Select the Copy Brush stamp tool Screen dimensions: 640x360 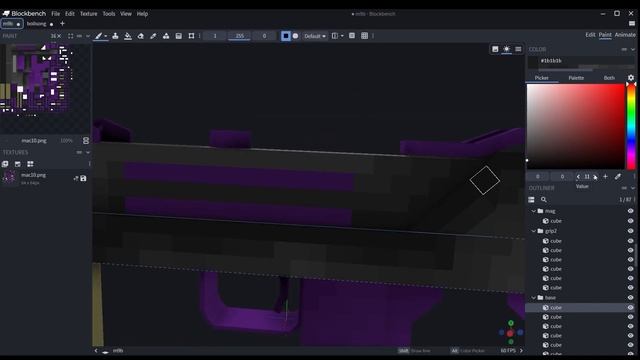115,36
